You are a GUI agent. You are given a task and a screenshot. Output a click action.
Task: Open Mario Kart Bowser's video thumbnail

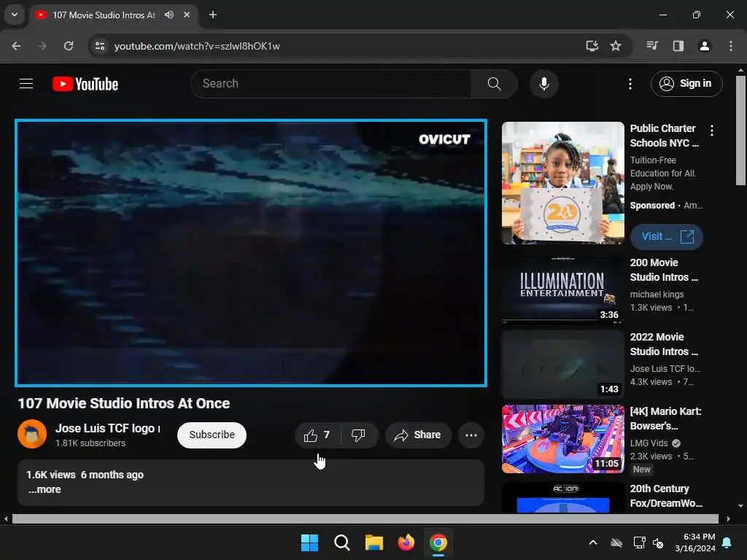coord(562,439)
